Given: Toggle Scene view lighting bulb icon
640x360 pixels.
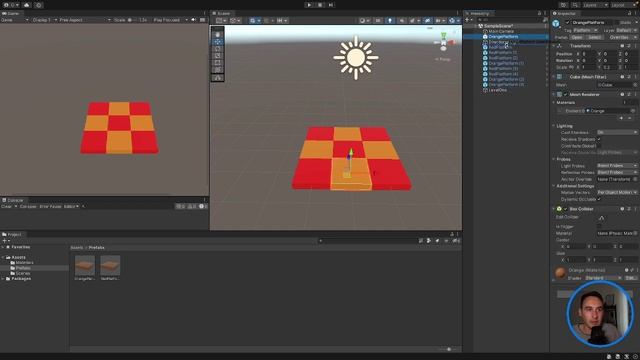Looking at the screenshot, I should click(390, 20).
